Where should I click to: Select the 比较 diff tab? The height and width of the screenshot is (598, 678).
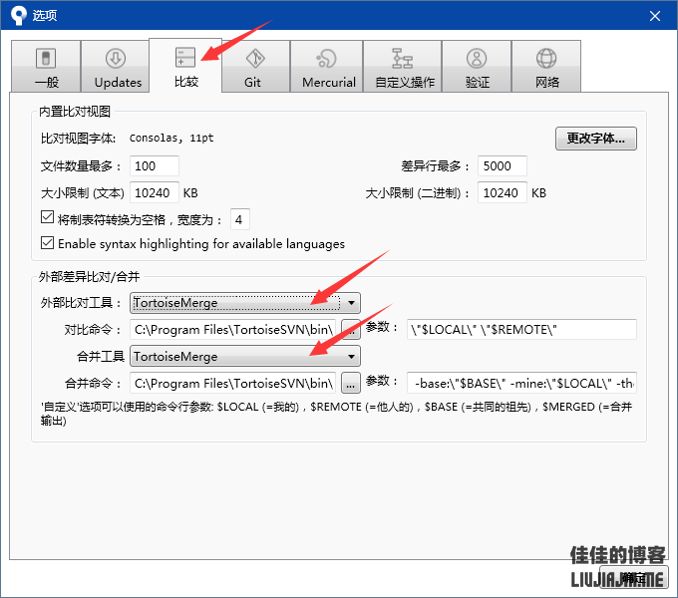tap(185, 66)
